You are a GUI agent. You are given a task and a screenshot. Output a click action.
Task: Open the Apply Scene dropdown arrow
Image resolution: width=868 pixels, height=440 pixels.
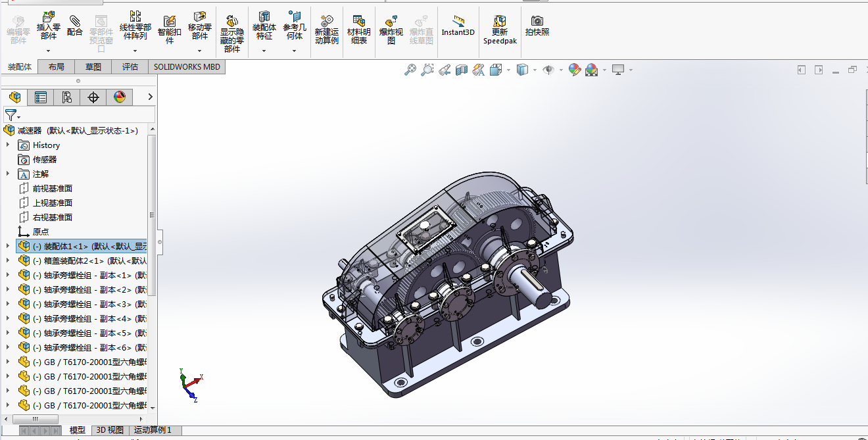tap(604, 70)
